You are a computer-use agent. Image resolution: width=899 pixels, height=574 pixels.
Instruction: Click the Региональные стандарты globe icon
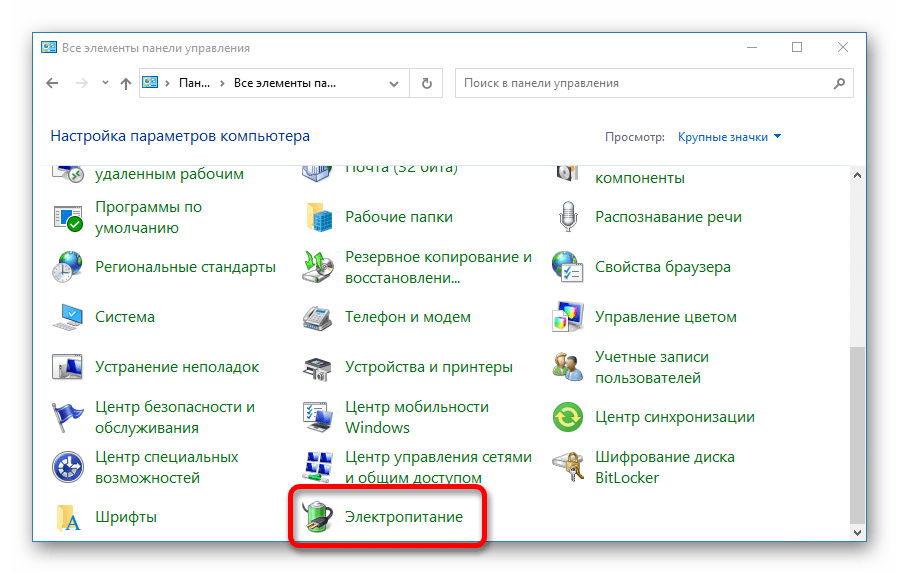[x=68, y=267]
